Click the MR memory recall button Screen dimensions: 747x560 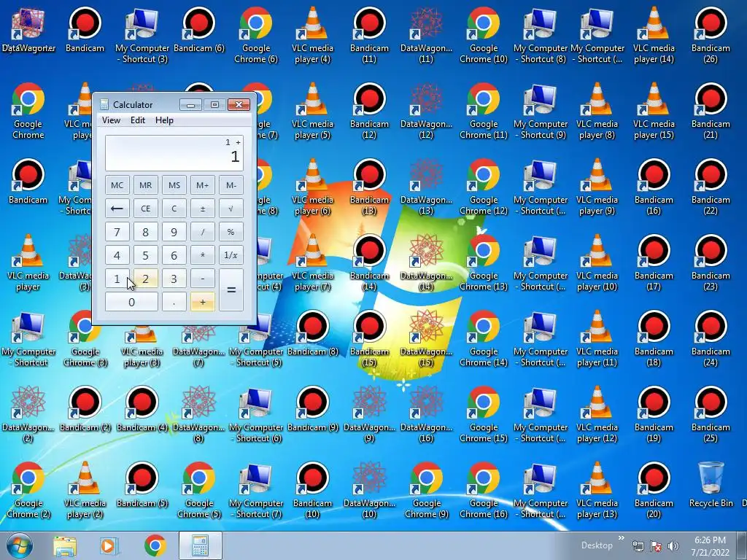click(x=146, y=185)
